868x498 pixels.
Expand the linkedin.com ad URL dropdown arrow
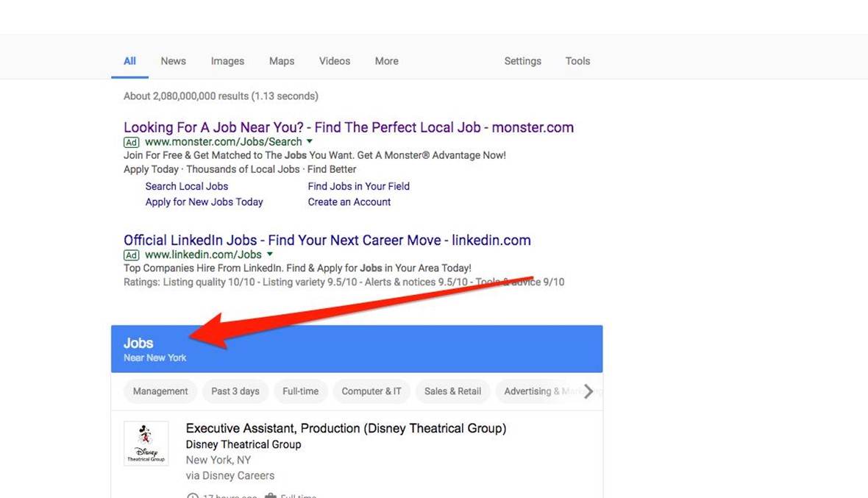click(270, 255)
